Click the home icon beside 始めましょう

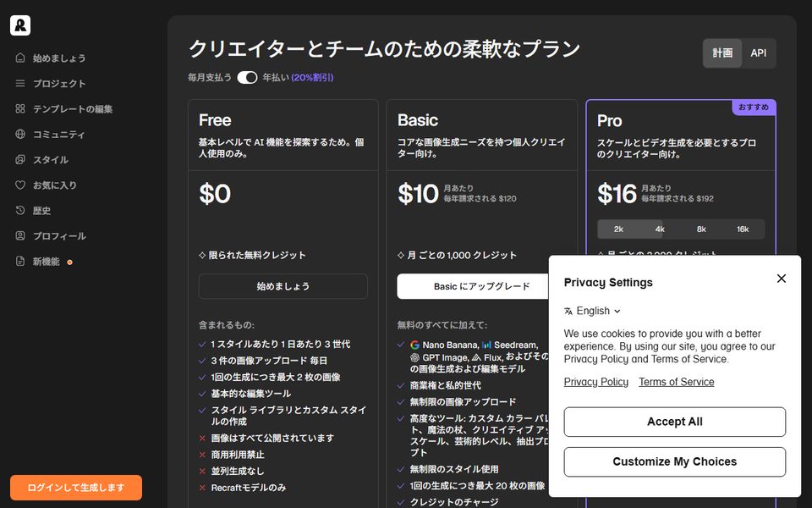20,58
